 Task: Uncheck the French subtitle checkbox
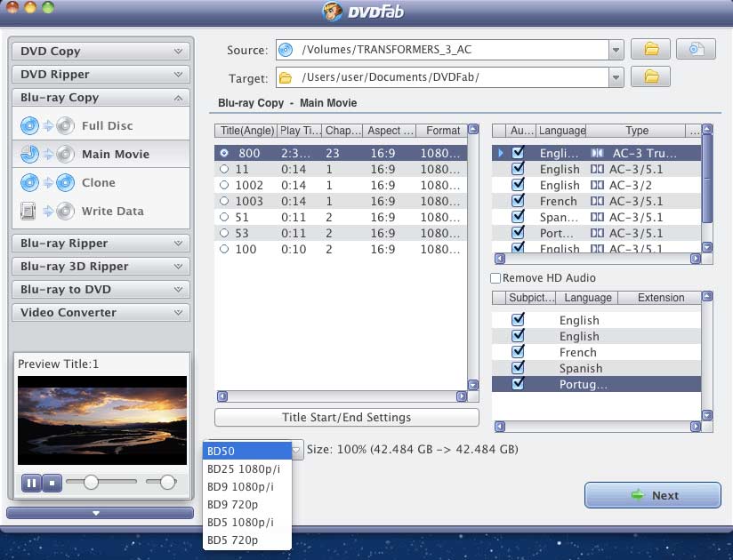[x=518, y=352]
